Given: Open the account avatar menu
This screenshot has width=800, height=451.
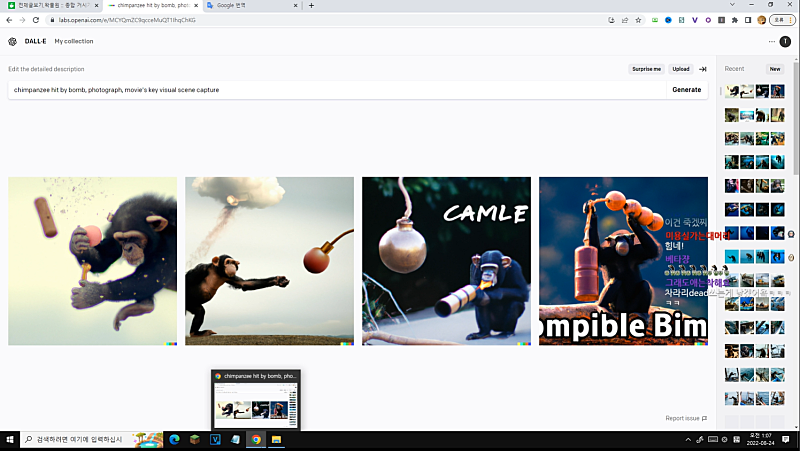Looking at the screenshot, I should pyautogui.click(x=785, y=41).
